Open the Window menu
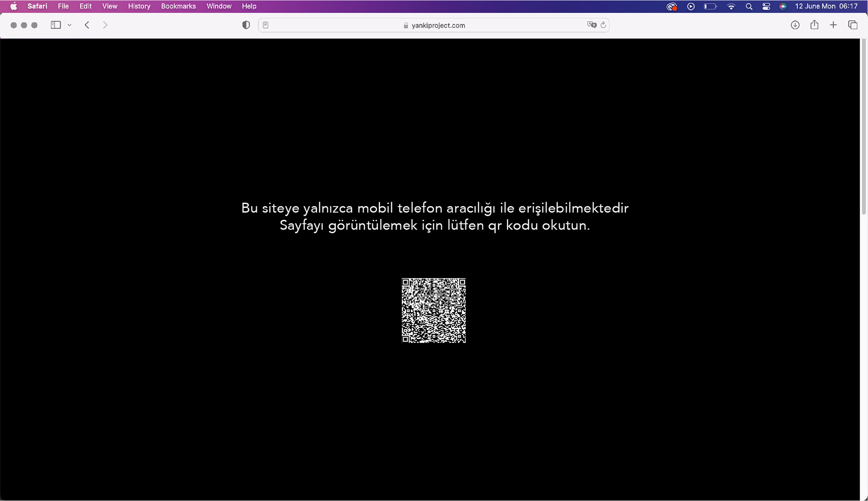 click(219, 6)
